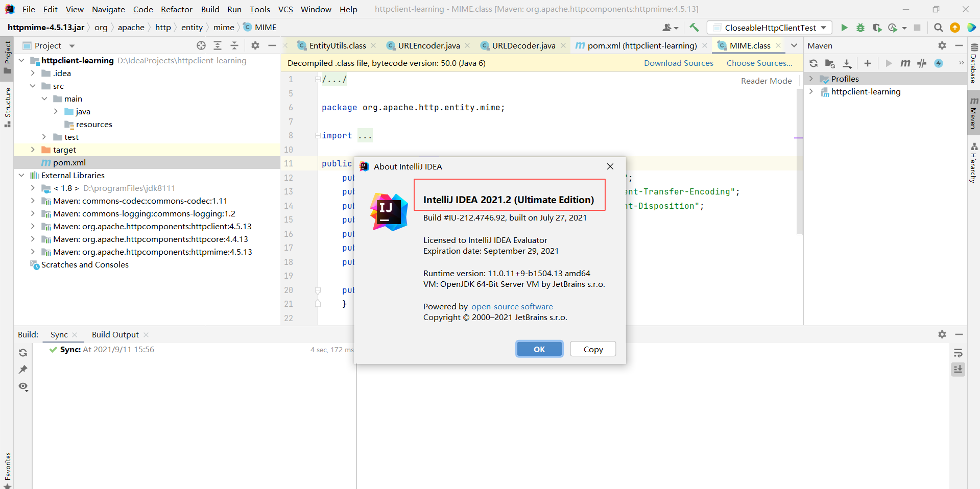The image size is (980, 489).
Task: Toggle Skip Tests mode icon in Maven
Action: [x=922, y=63]
